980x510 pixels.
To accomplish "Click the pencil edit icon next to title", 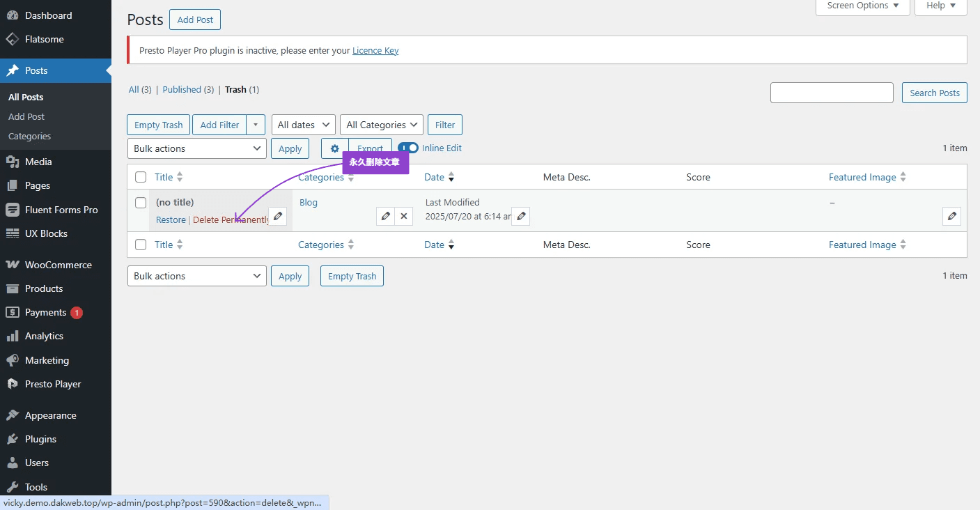I will (x=277, y=216).
